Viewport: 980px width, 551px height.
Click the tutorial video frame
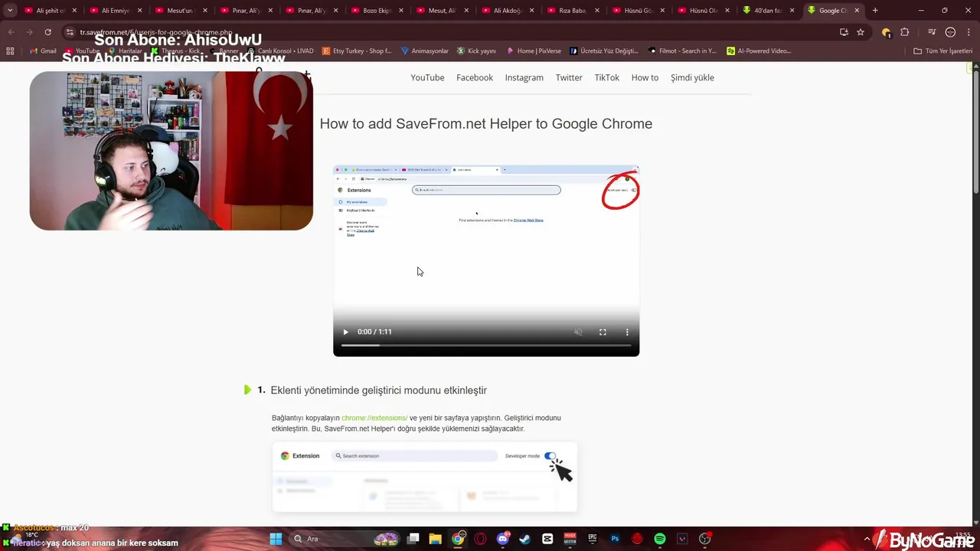[x=486, y=261]
